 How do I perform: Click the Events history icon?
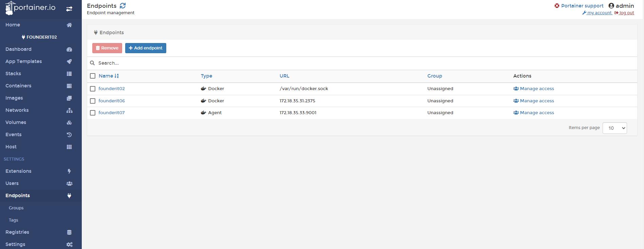(x=69, y=135)
